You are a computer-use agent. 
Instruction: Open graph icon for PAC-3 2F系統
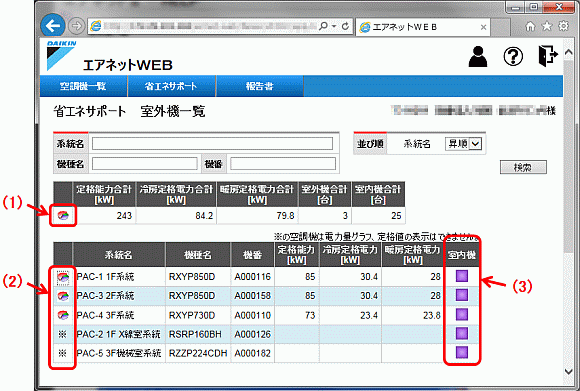[x=63, y=296]
